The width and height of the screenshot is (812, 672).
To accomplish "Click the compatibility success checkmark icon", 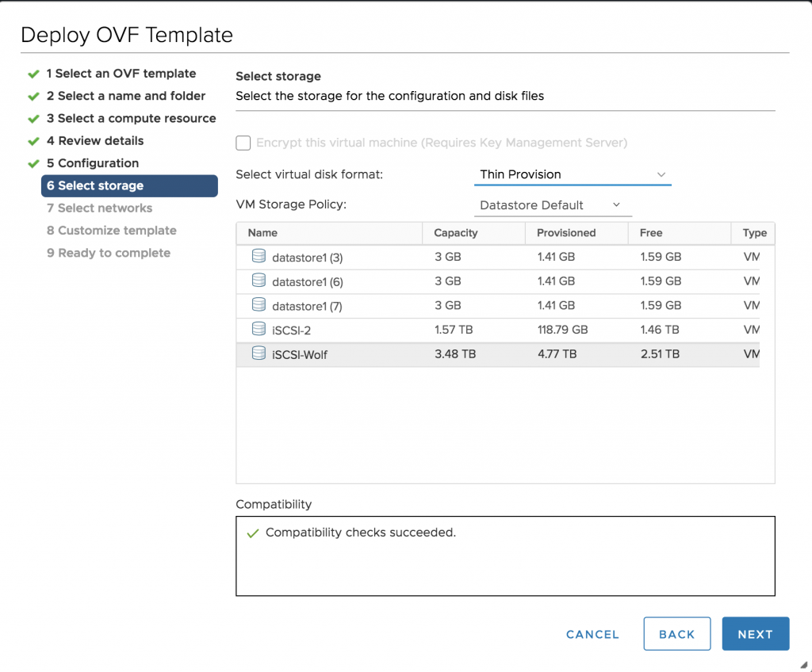I will (253, 533).
